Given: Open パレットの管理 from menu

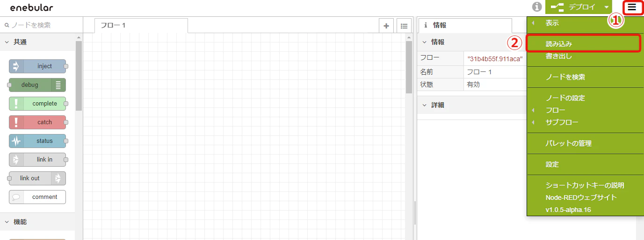Looking at the screenshot, I should click(585, 143).
